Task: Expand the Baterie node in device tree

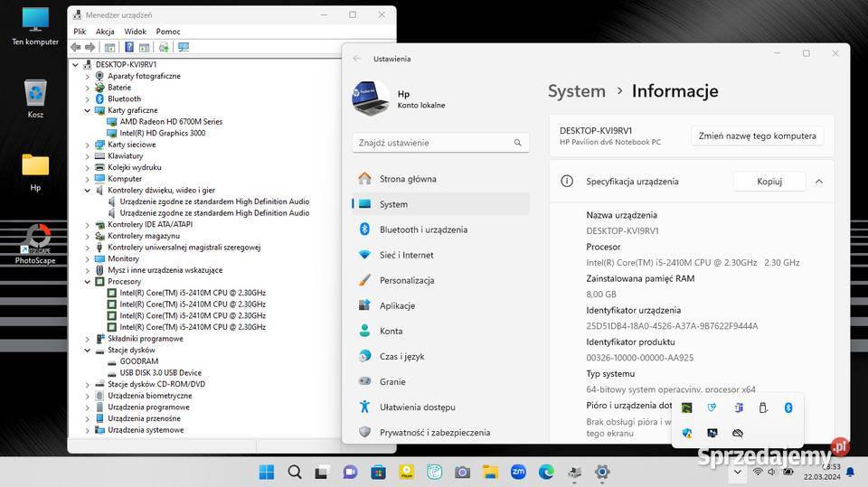Action: coord(88,88)
